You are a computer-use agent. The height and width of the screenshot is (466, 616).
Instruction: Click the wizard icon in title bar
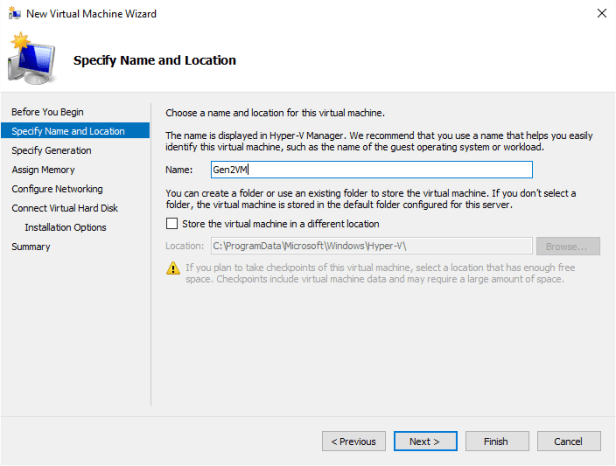pos(12,13)
